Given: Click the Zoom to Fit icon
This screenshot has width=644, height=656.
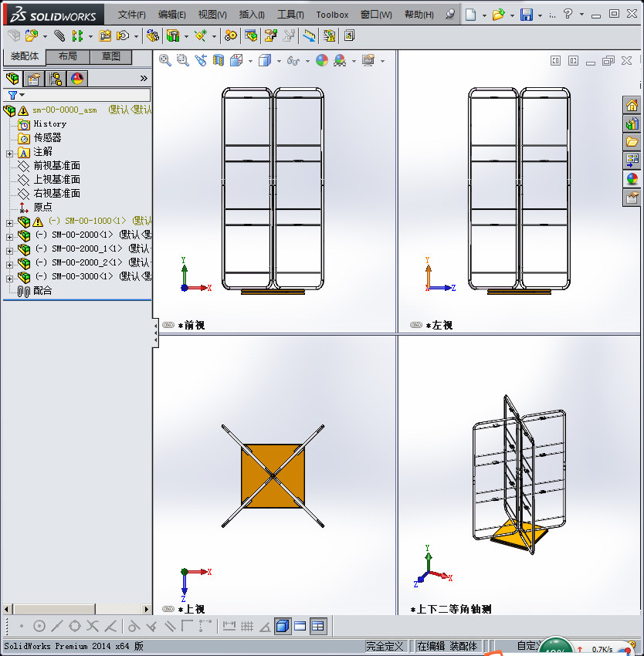Looking at the screenshot, I should click(165, 61).
